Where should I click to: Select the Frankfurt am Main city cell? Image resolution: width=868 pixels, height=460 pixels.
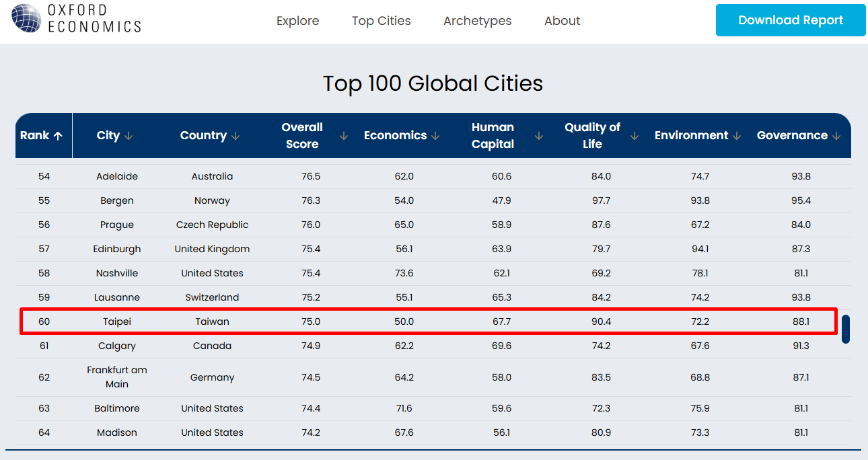[117, 377]
